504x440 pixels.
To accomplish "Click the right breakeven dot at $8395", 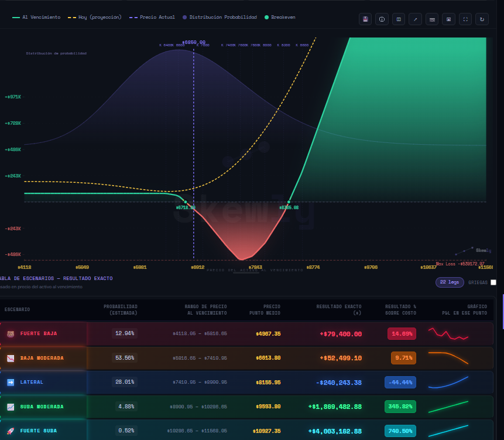I will pos(289,202).
